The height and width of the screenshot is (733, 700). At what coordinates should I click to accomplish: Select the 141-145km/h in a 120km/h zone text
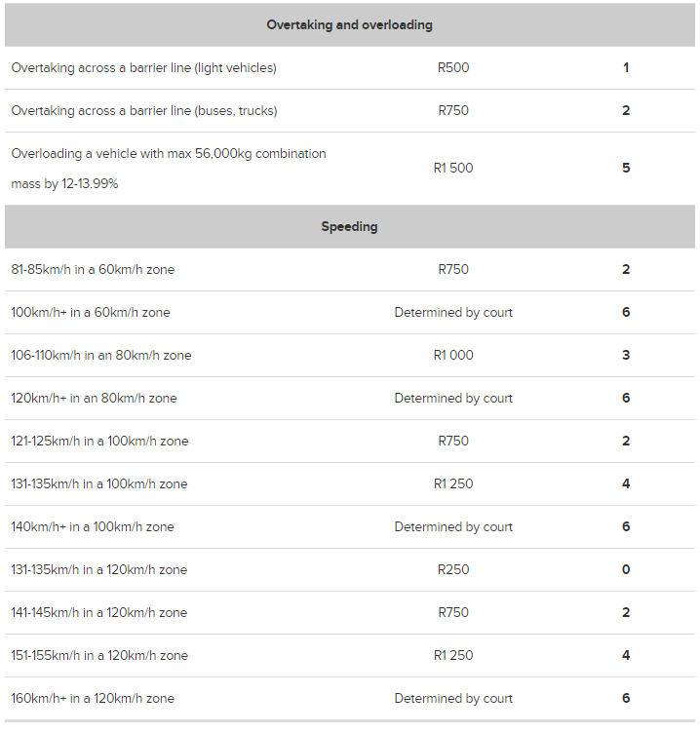pos(98,613)
